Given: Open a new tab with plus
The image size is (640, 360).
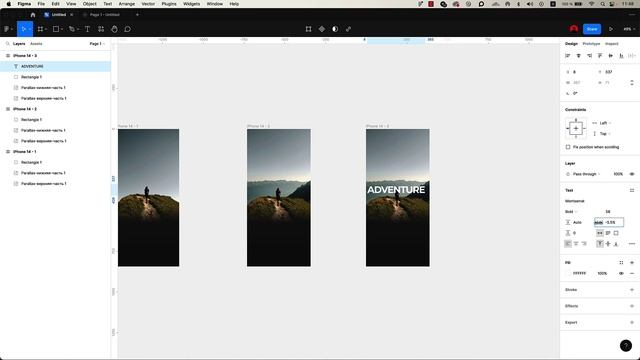Looking at the screenshot, I should click(137, 15).
